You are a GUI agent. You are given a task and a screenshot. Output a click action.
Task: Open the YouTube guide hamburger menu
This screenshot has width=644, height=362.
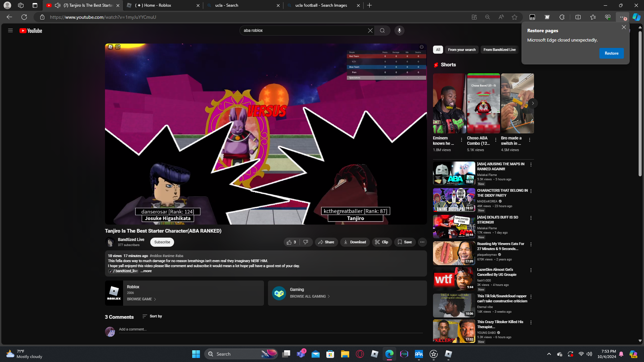point(10,31)
